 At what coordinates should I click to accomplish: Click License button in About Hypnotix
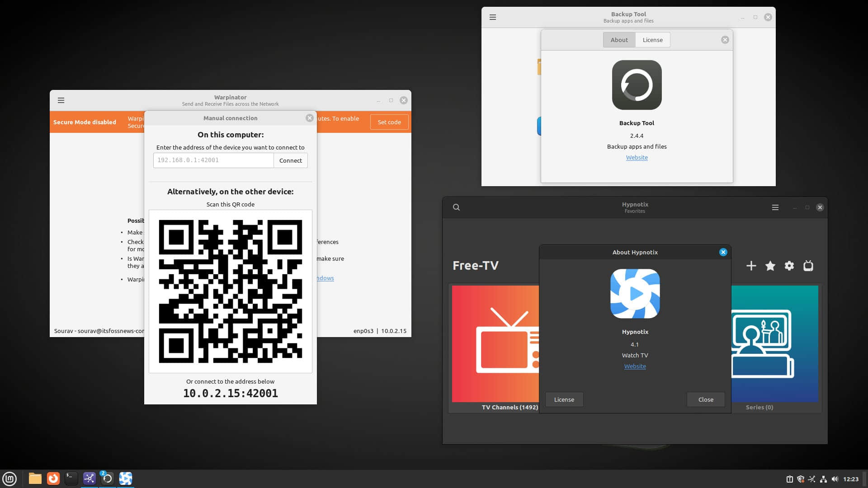[564, 399]
